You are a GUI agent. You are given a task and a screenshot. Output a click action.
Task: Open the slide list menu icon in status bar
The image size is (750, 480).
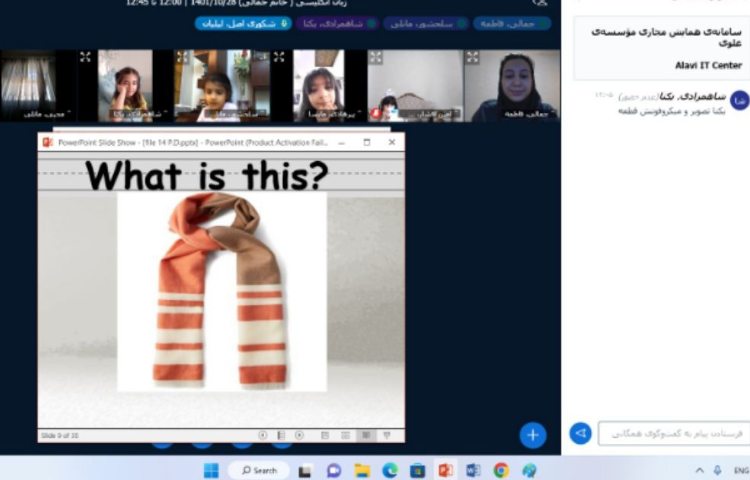(281, 435)
